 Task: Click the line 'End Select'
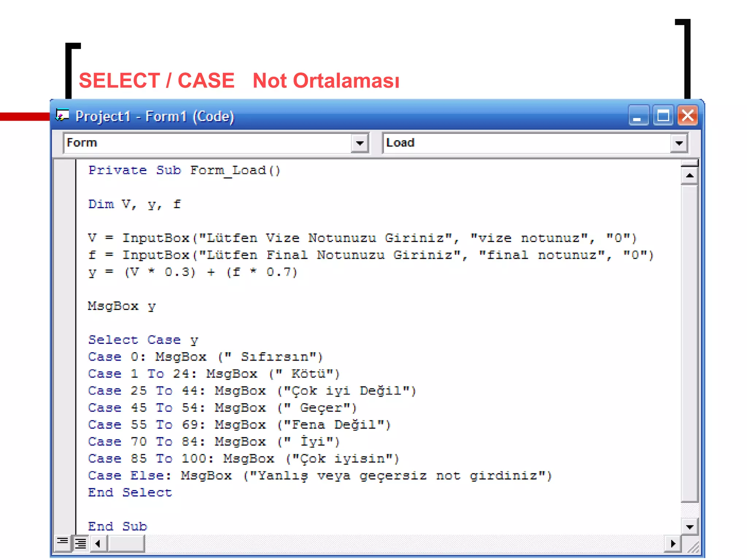pyautogui.click(x=130, y=493)
